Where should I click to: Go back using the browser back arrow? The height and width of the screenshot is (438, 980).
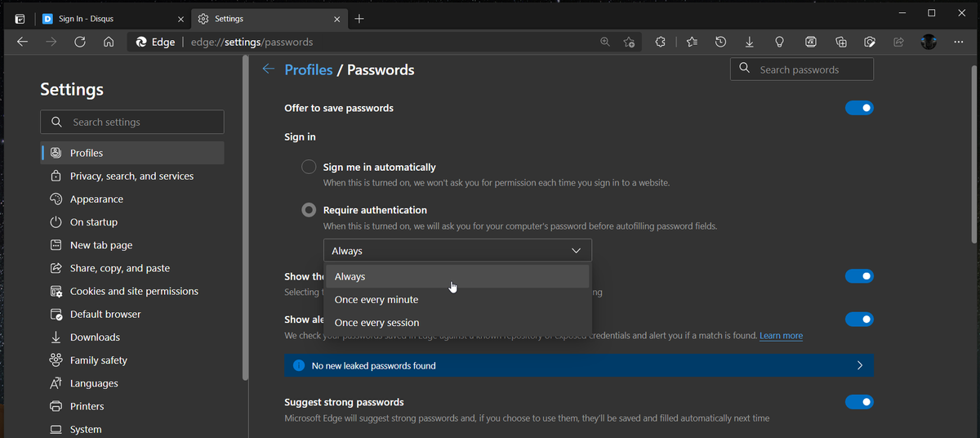[x=22, y=42]
